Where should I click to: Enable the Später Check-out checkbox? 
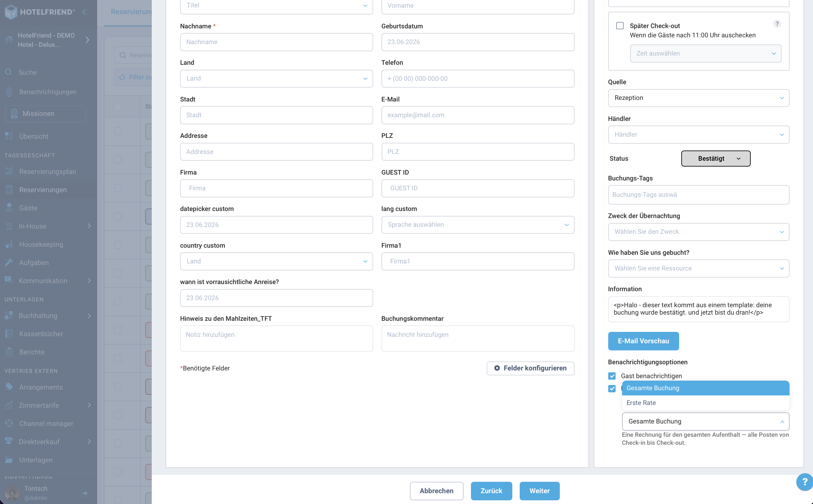[x=620, y=26]
